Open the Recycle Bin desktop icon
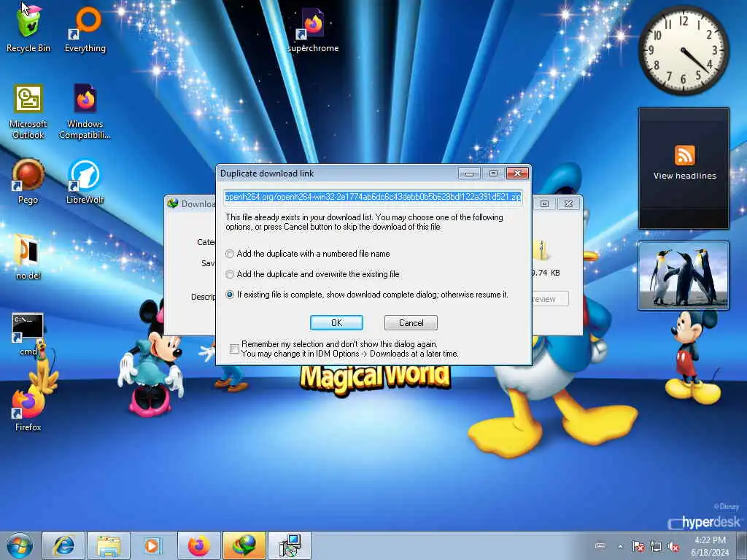Viewport: 747px width, 560px height. 28,28
